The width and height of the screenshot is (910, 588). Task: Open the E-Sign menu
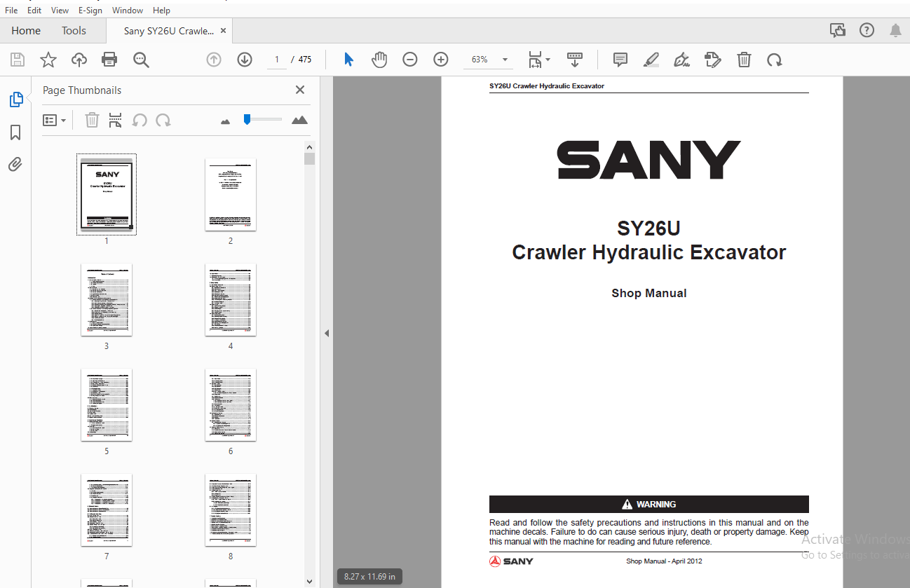(90, 11)
